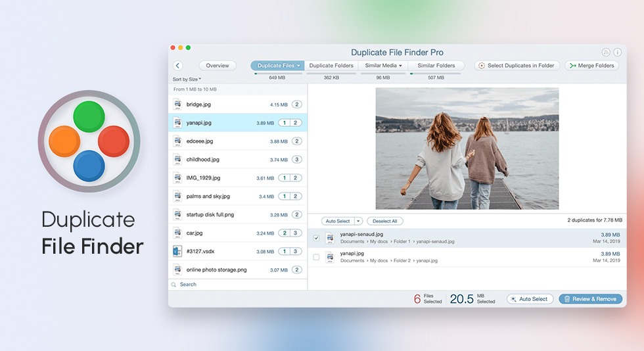Click the edceee.jpg file icon
The image size is (644, 351).
(177, 141)
